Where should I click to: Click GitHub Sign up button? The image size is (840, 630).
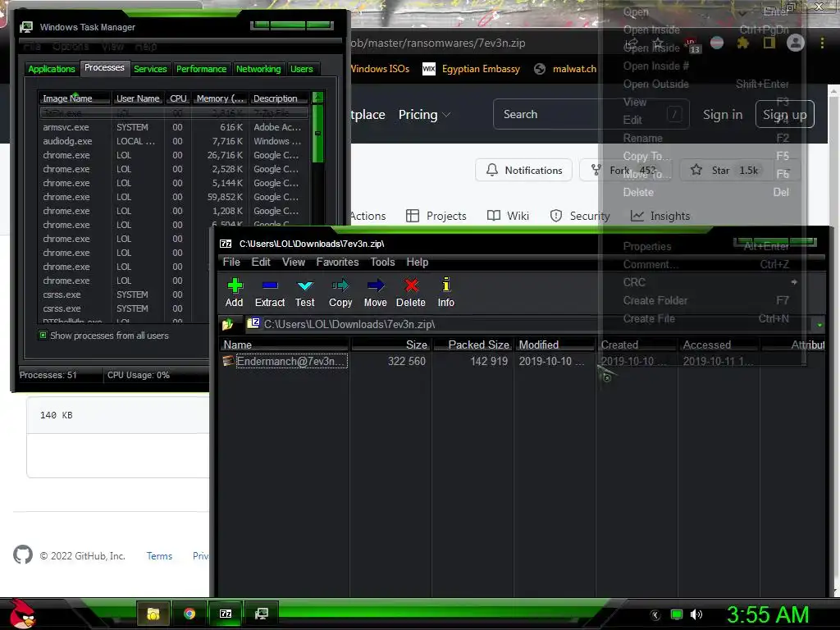785,114
